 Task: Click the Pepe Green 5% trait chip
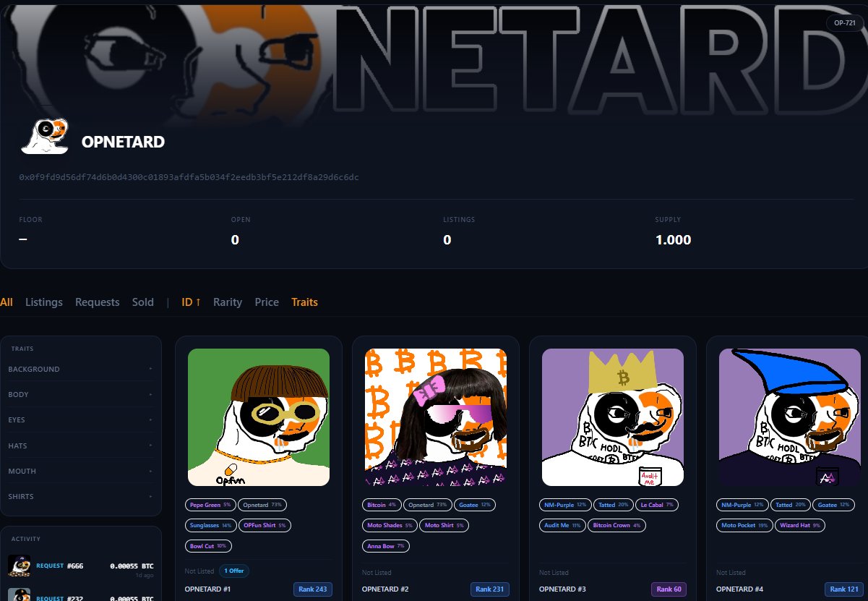tap(210, 505)
